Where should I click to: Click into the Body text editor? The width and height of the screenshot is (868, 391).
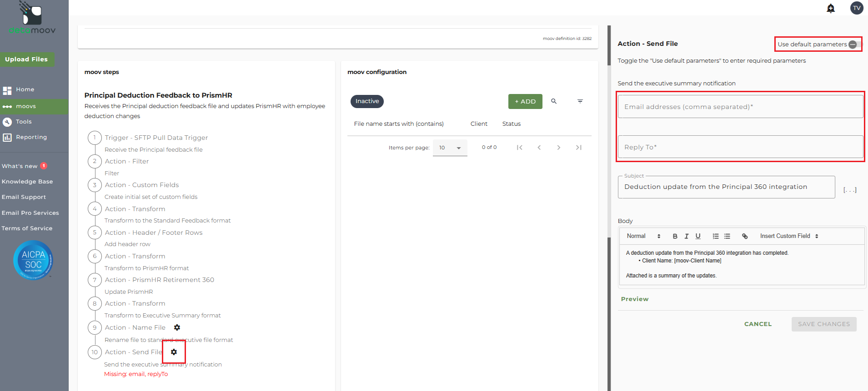pos(742,265)
